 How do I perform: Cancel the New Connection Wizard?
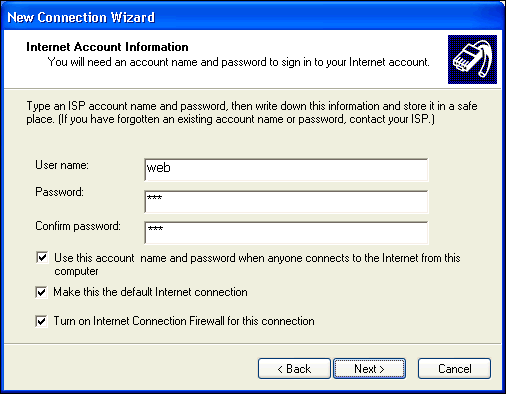454,369
